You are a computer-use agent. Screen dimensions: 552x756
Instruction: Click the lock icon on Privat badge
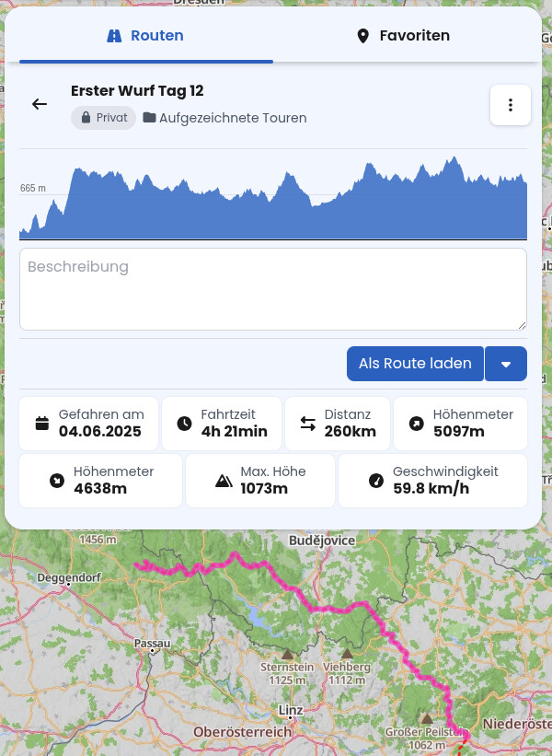coord(86,118)
